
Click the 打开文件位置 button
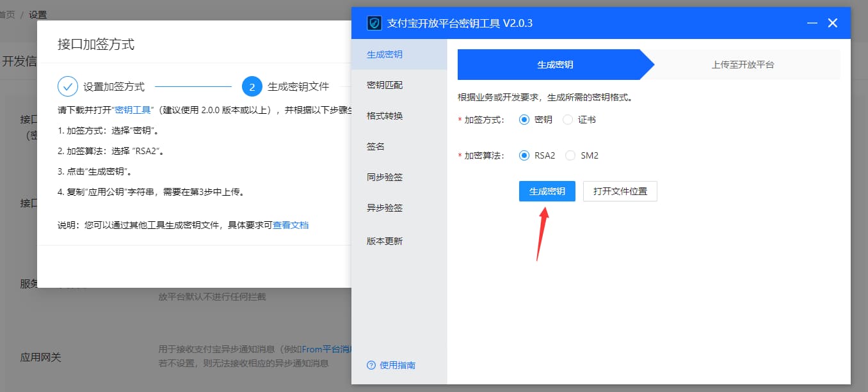pos(620,191)
